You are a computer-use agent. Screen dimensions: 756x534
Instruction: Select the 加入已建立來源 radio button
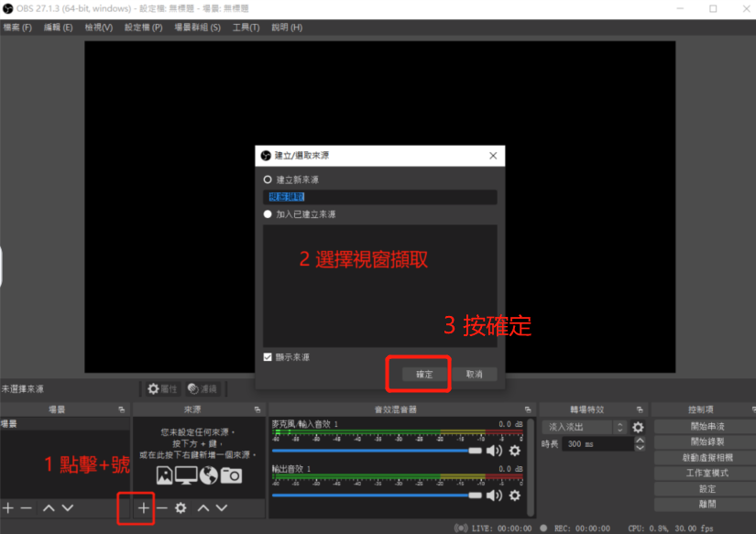coord(267,213)
